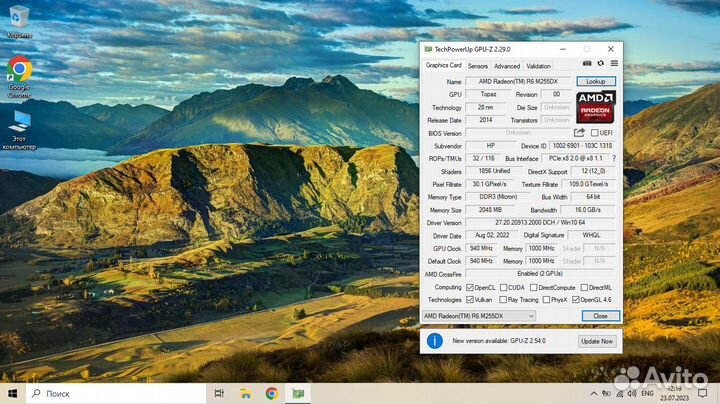Toggle the DirectCompute checkbox

[x=534, y=287]
